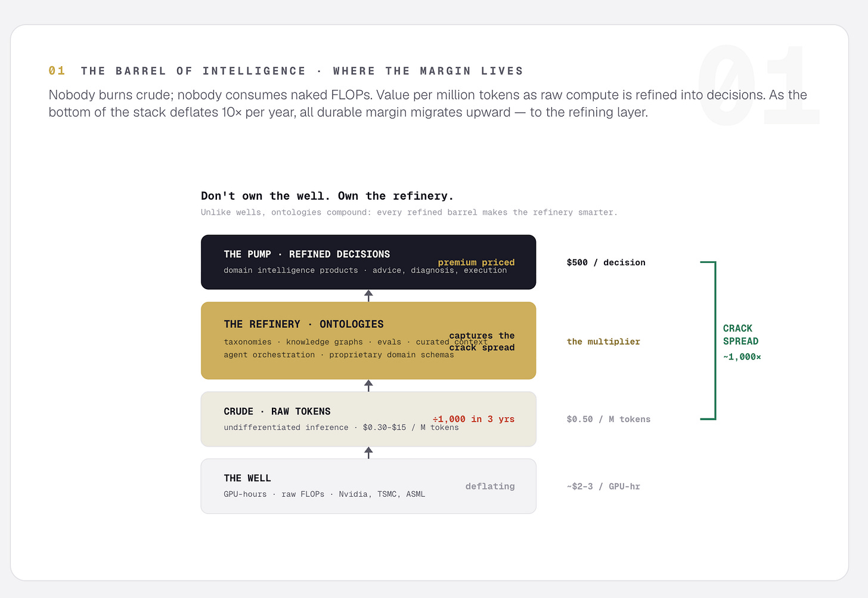Image resolution: width=868 pixels, height=598 pixels.
Task: Click the arrow between Crude and Refinery boxes
Action: click(x=368, y=386)
